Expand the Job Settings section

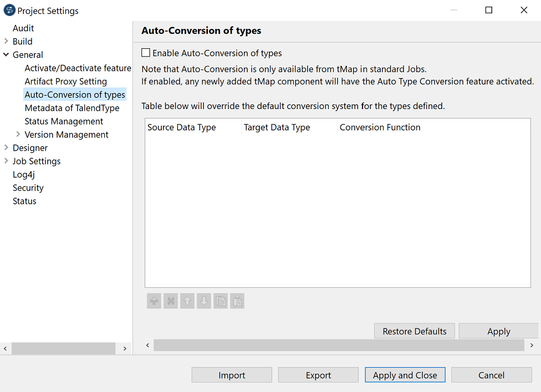pyautogui.click(x=6, y=161)
